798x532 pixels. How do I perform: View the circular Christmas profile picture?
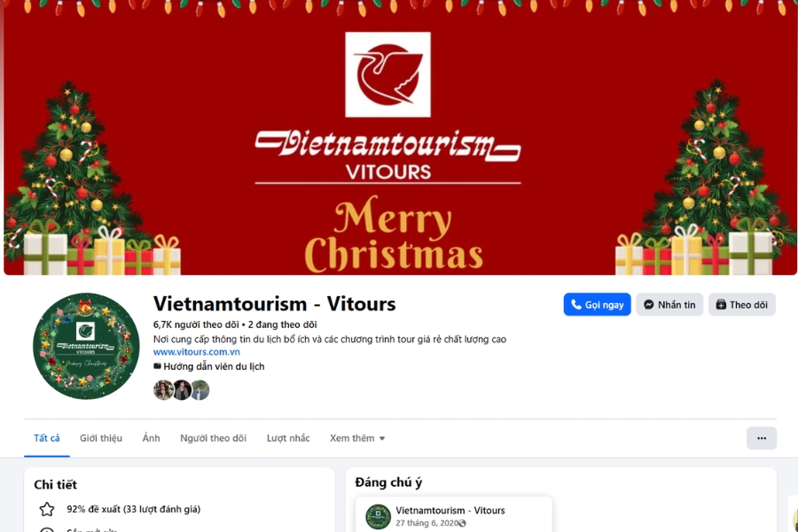[x=86, y=346]
